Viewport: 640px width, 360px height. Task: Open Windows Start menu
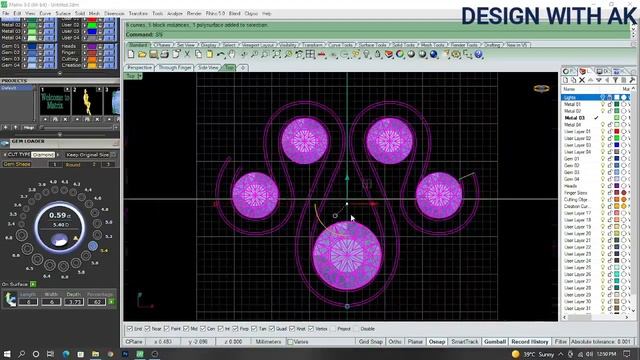coord(7,354)
